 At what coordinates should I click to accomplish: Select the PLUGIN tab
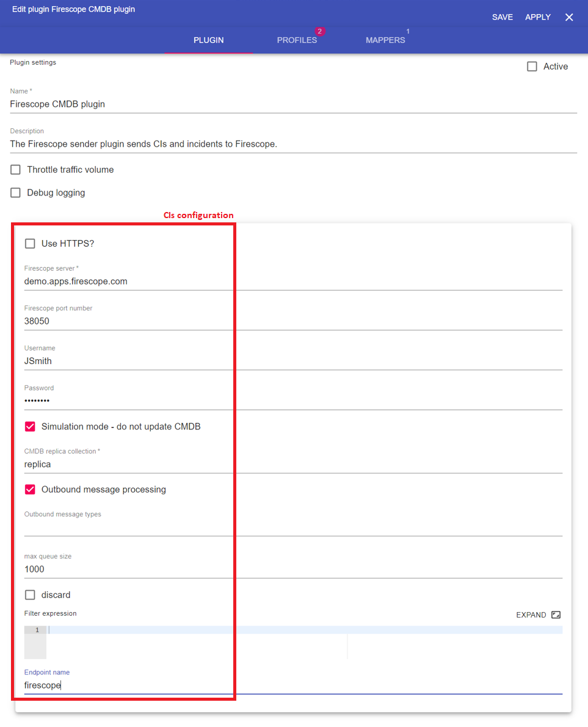click(209, 40)
